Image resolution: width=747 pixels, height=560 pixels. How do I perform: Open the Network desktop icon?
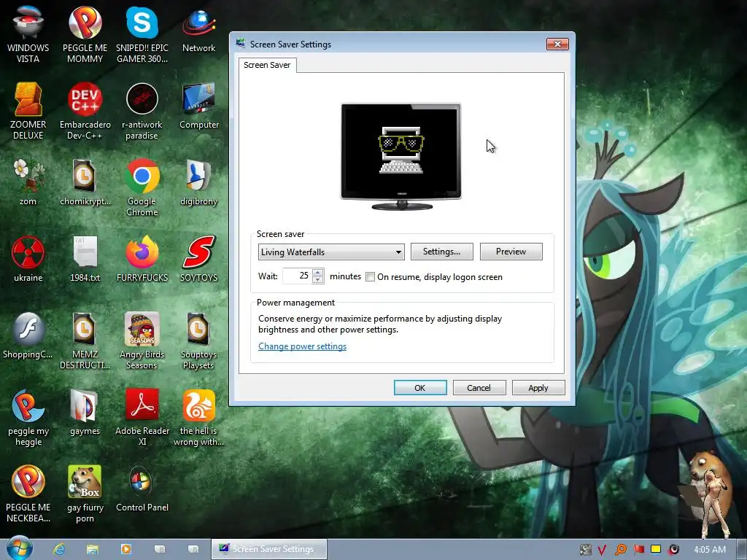click(x=199, y=29)
